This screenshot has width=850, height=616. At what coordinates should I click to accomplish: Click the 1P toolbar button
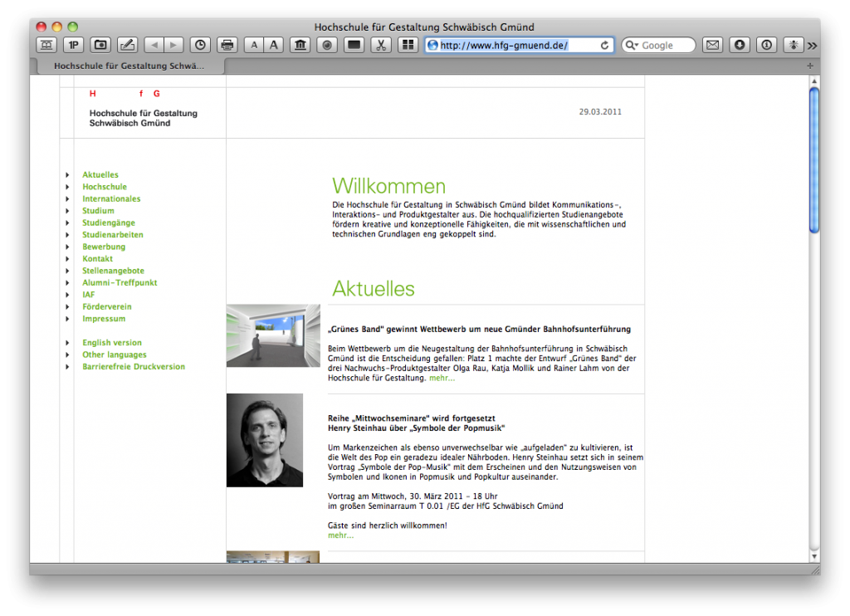[73, 45]
